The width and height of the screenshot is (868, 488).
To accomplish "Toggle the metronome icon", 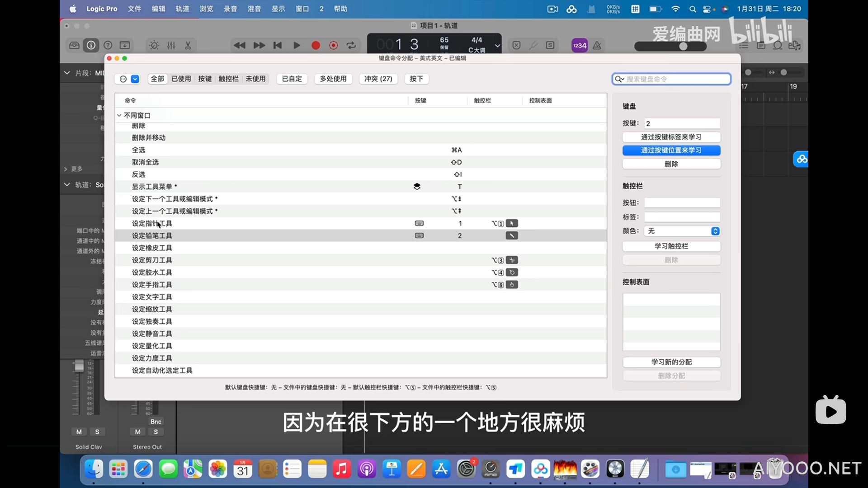I will click(x=597, y=45).
